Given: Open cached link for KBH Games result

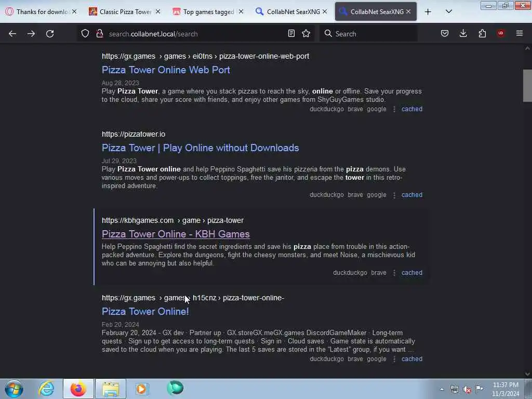Looking at the screenshot, I should 412,272.
